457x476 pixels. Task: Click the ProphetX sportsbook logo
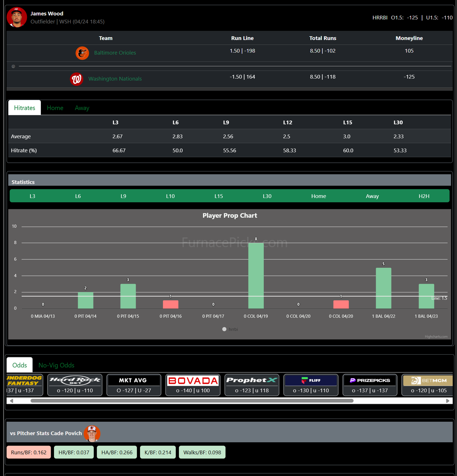[x=252, y=380]
